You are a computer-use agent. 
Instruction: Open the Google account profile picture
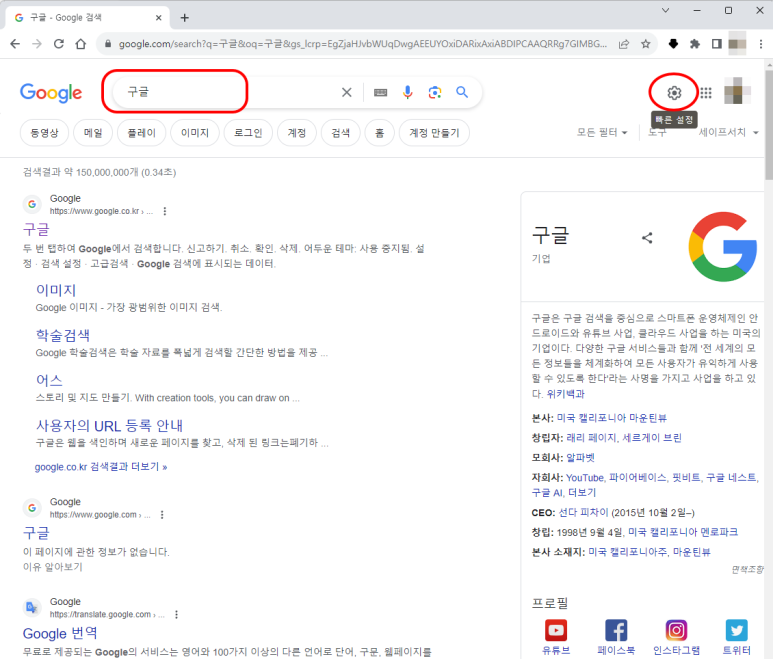[x=737, y=92]
